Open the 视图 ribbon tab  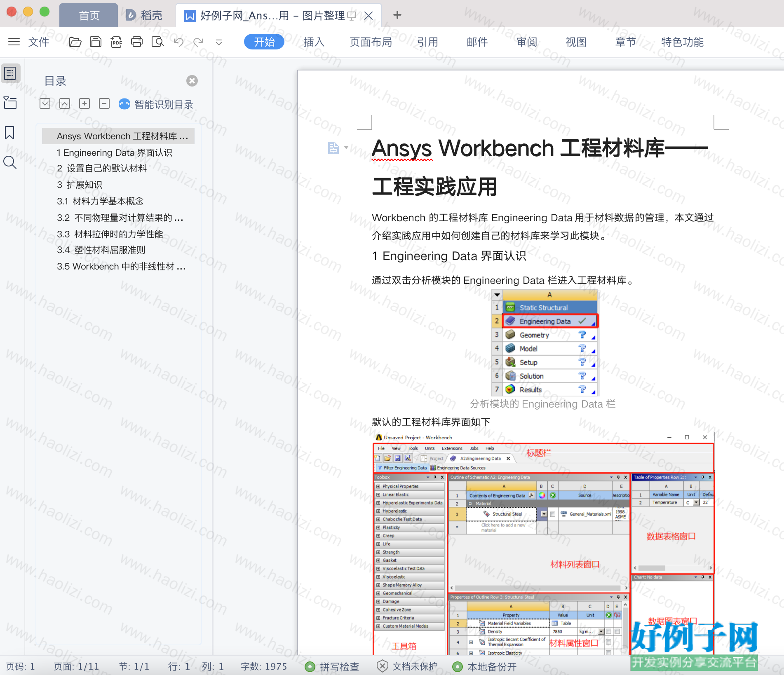pyautogui.click(x=576, y=42)
